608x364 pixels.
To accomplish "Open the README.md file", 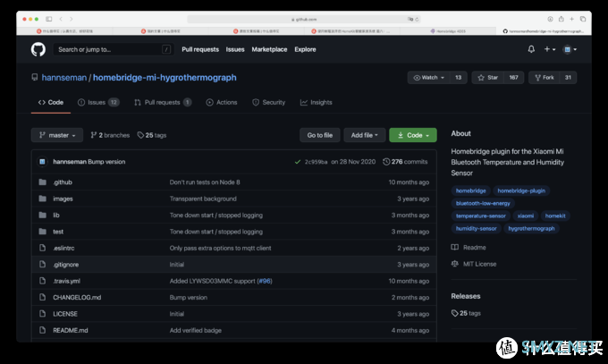I will [71, 330].
